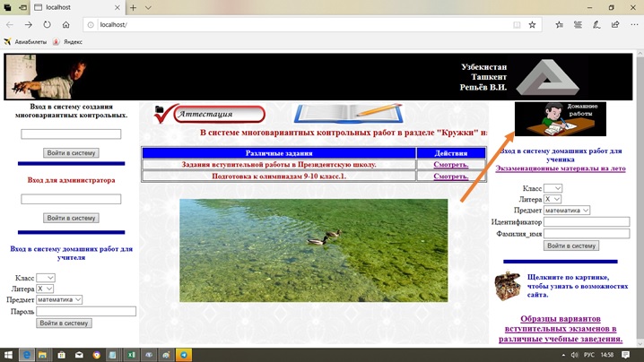Open the Яндекс bookmark in favorites bar

[67, 41]
